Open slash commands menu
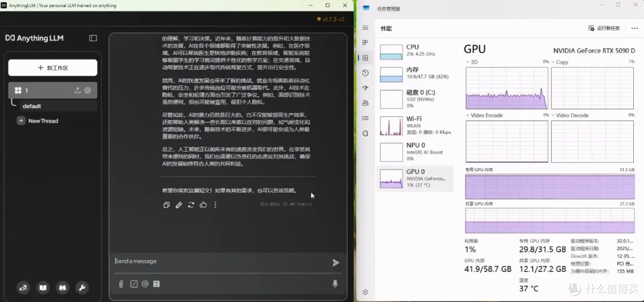Screen dimensions: 644x302 coord(134,284)
